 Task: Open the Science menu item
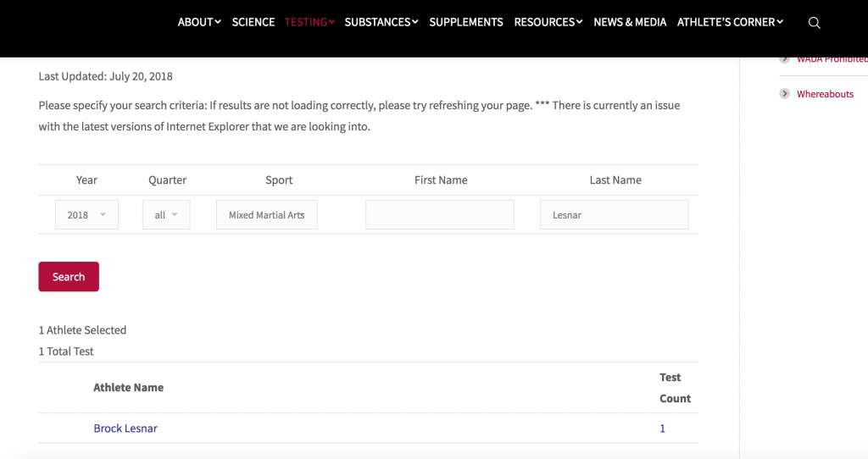[x=253, y=22]
